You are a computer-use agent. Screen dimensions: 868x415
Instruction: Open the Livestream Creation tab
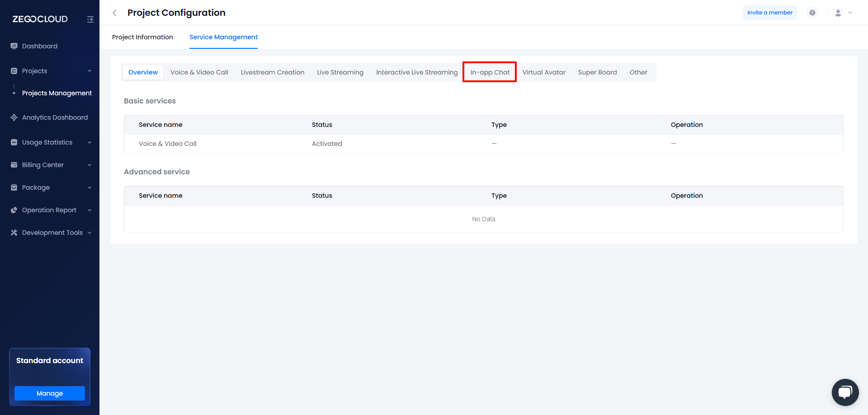[x=273, y=72]
